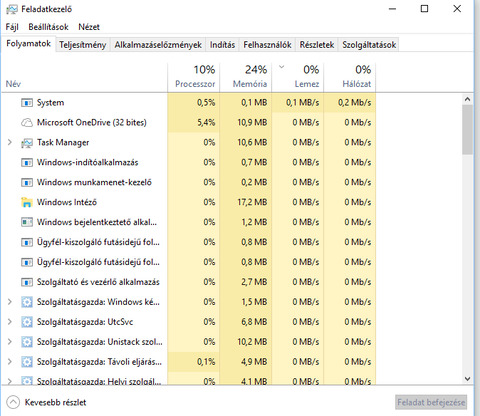Expand Szolgáltatásgazda: Távoli eljárás... group
This screenshot has width=480, height=416.
10,362
